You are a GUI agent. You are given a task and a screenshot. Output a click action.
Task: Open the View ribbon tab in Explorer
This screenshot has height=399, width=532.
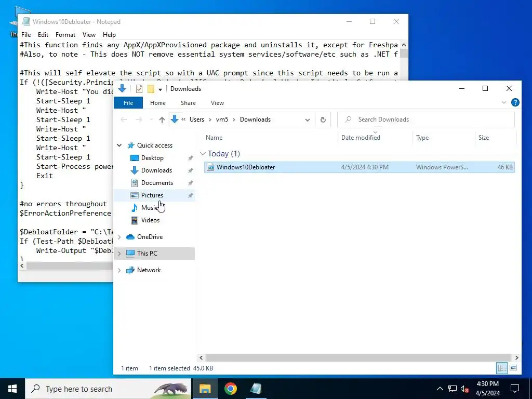(x=217, y=103)
